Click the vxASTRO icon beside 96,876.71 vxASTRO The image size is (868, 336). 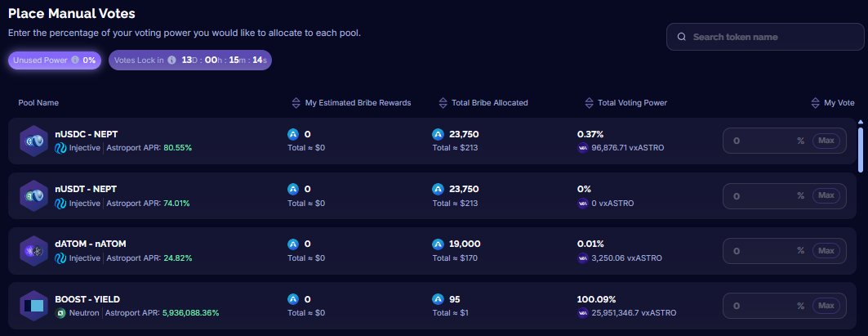click(582, 148)
